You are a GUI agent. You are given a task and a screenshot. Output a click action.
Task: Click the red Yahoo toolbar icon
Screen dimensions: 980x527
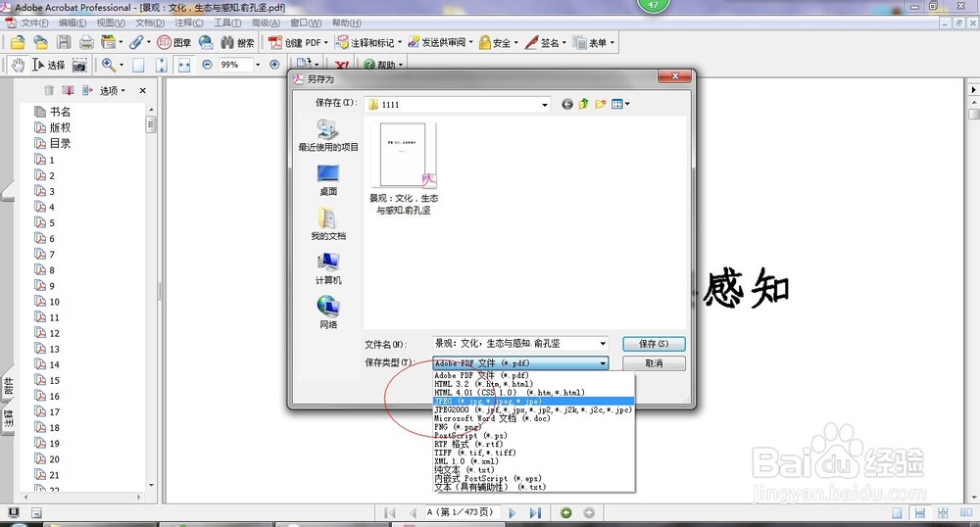point(341,65)
